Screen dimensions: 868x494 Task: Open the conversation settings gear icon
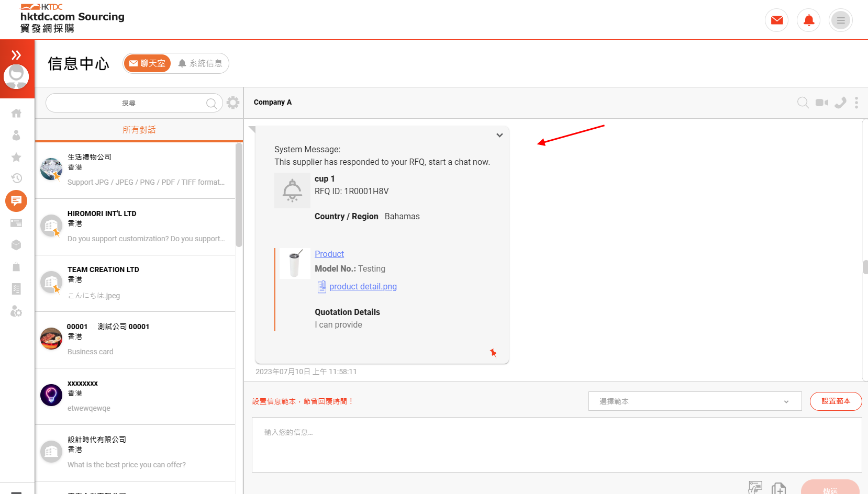coord(233,103)
